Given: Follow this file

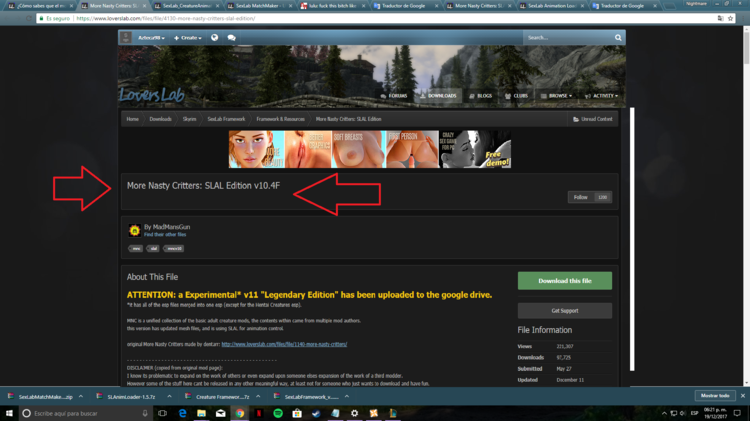Looking at the screenshot, I should tap(589, 197).
